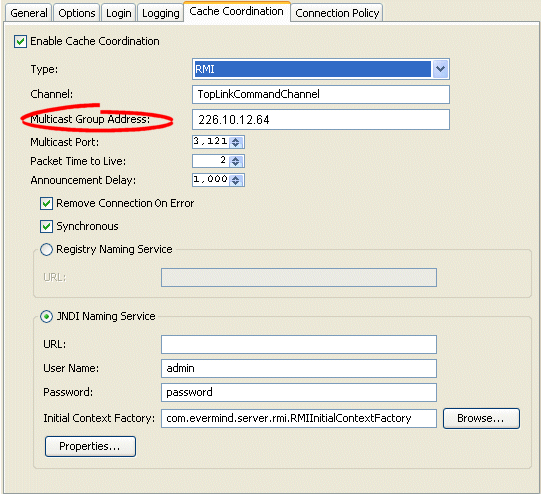Image resolution: width=541 pixels, height=494 pixels.
Task: Click the Browse... button
Action: (x=481, y=418)
